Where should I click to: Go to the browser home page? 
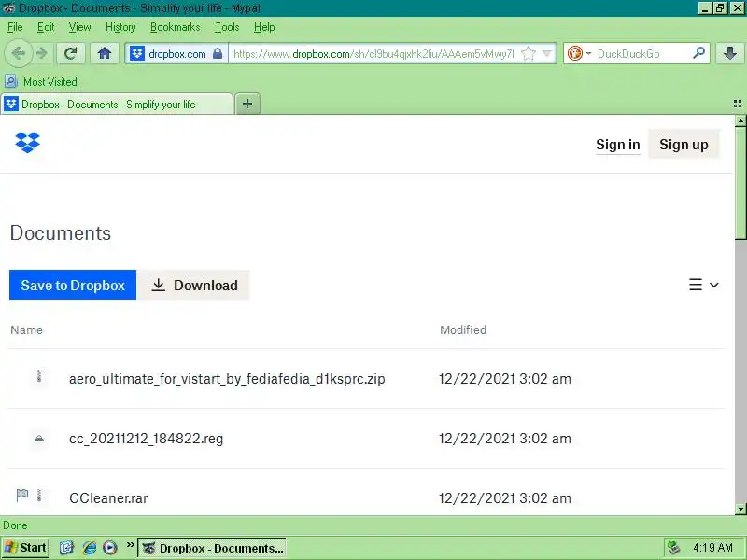coord(105,53)
